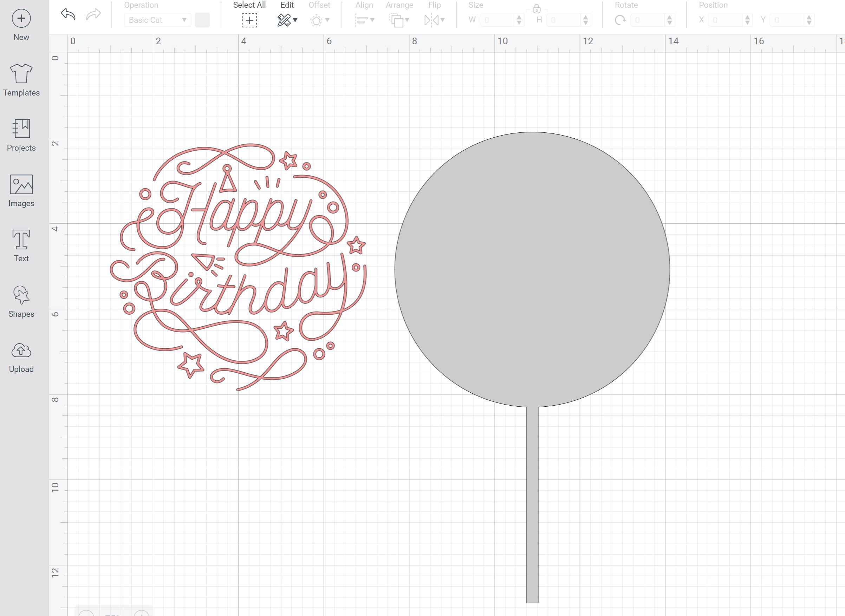Create a new project with the plus icon
845x616 pixels.
pos(21,18)
